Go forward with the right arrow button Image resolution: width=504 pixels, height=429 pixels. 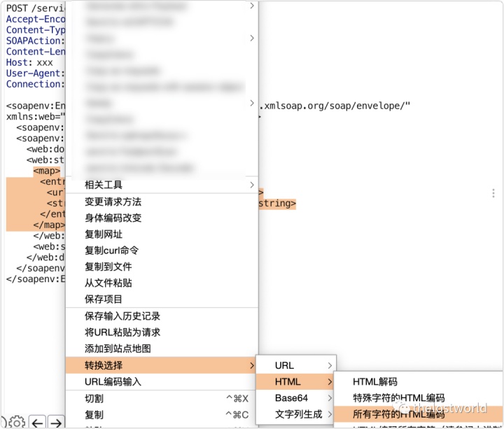pos(56,422)
